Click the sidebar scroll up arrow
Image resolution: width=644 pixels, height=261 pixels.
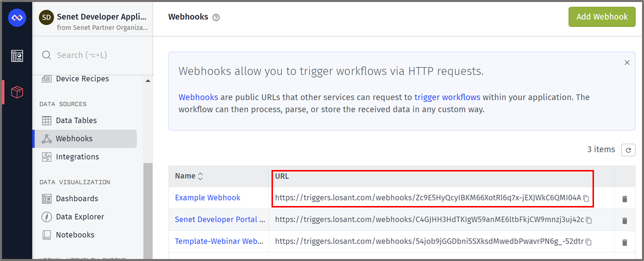[x=147, y=80]
